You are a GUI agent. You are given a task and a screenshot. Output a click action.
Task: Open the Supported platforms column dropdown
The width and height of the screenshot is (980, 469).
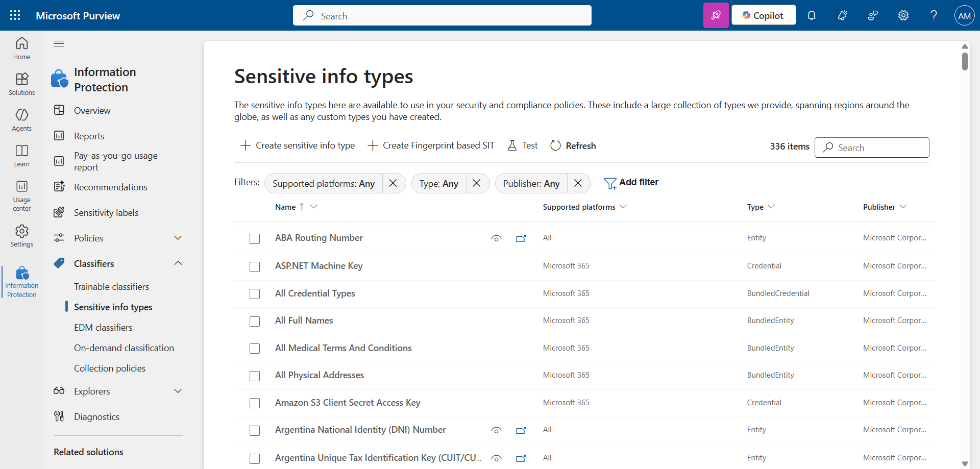click(x=623, y=207)
